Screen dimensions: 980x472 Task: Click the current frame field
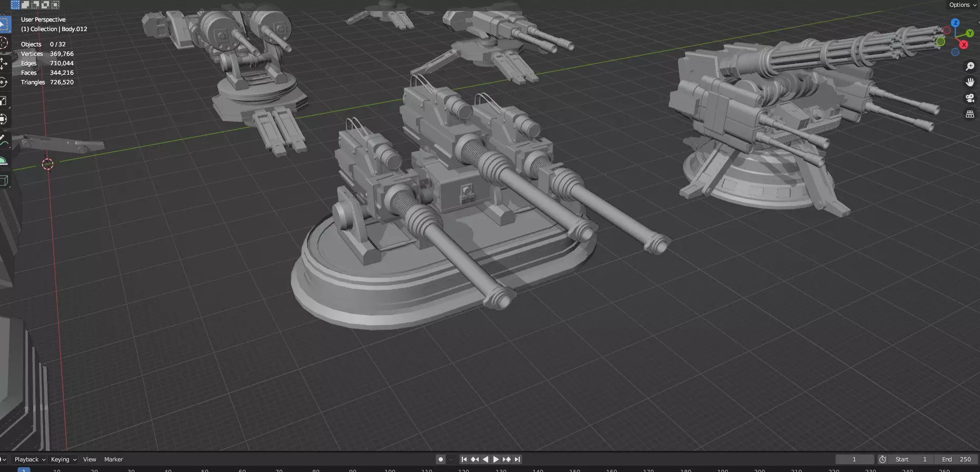[x=855, y=459]
